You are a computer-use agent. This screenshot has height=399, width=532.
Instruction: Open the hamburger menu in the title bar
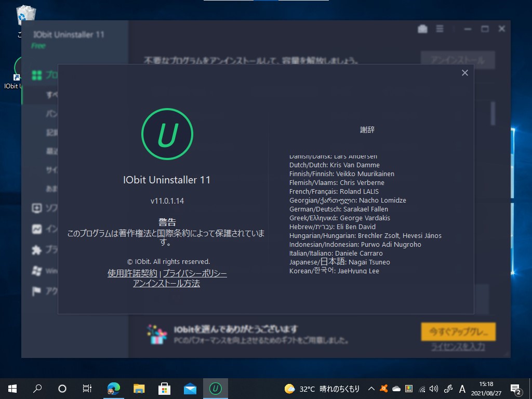439,29
